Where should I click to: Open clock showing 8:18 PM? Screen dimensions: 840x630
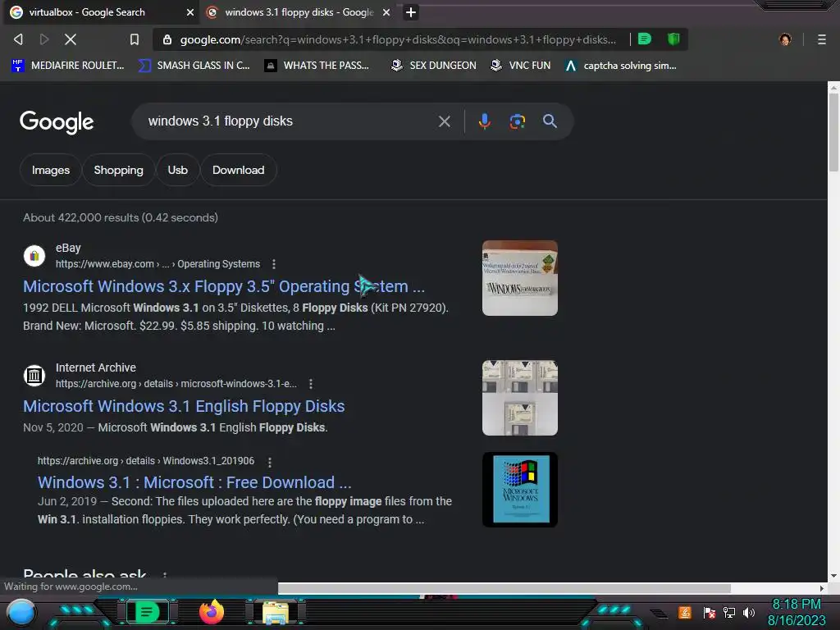click(797, 605)
